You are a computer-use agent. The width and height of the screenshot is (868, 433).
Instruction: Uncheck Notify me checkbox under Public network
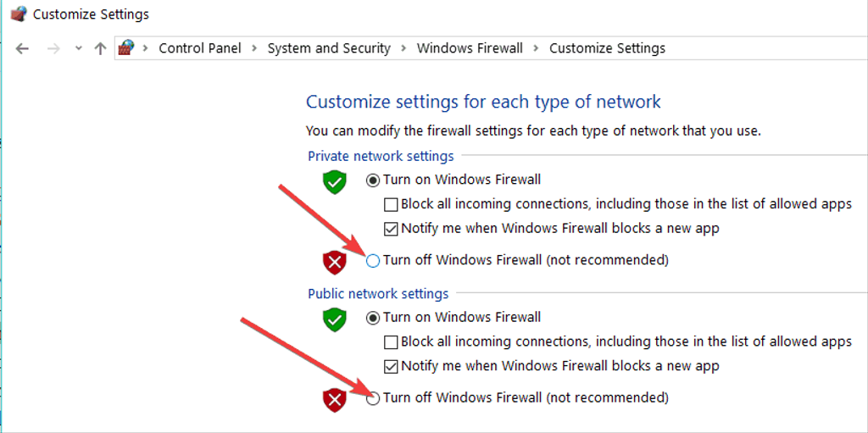click(391, 366)
